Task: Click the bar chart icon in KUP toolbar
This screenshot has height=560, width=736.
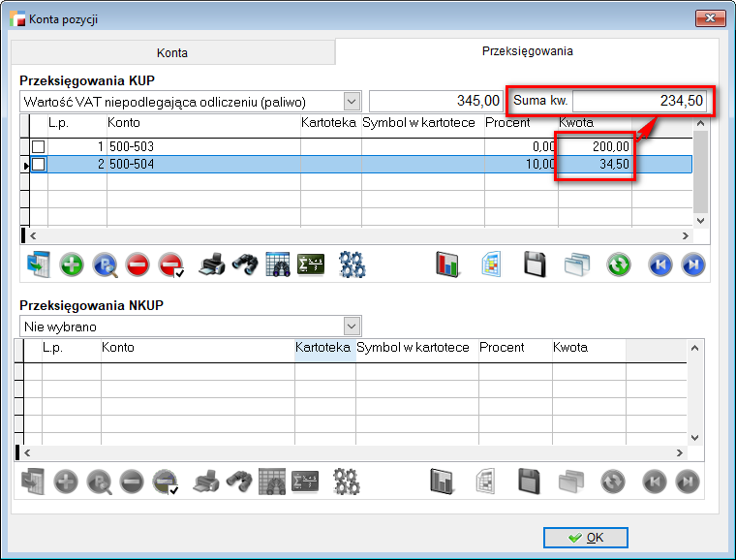Action: pyautogui.click(x=447, y=264)
